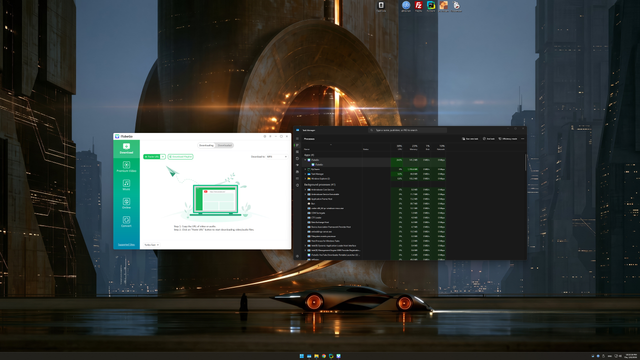
Task: Toggle Task Manager hamburger navigation menu
Action: [297, 139]
